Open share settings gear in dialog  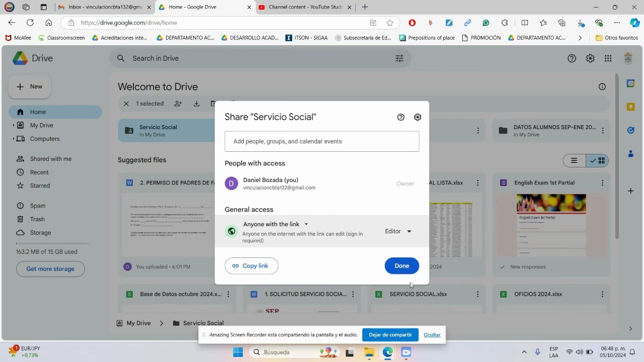click(x=418, y=117)
